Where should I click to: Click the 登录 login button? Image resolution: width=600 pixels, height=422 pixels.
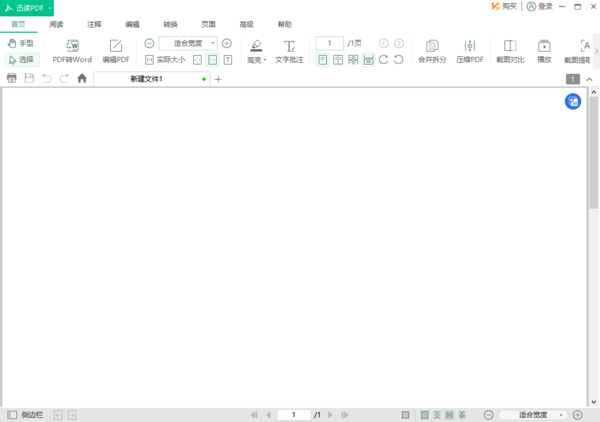tap(539, 6)
